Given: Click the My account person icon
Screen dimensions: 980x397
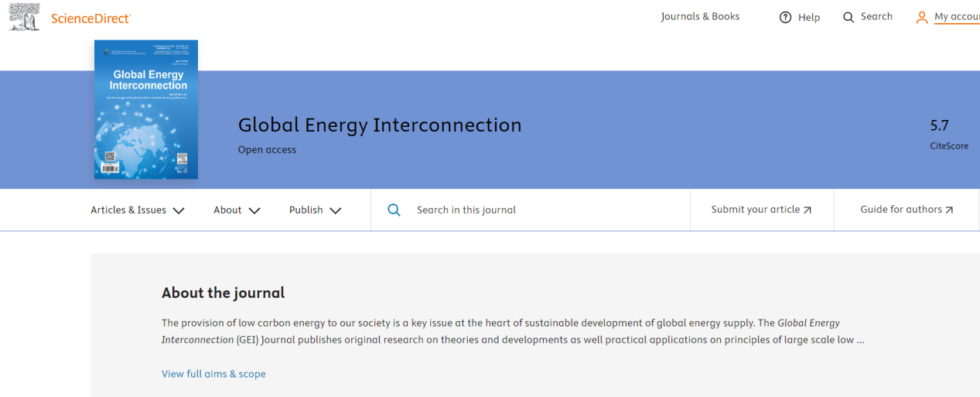Looking at the screenshot, I should 921,17.
